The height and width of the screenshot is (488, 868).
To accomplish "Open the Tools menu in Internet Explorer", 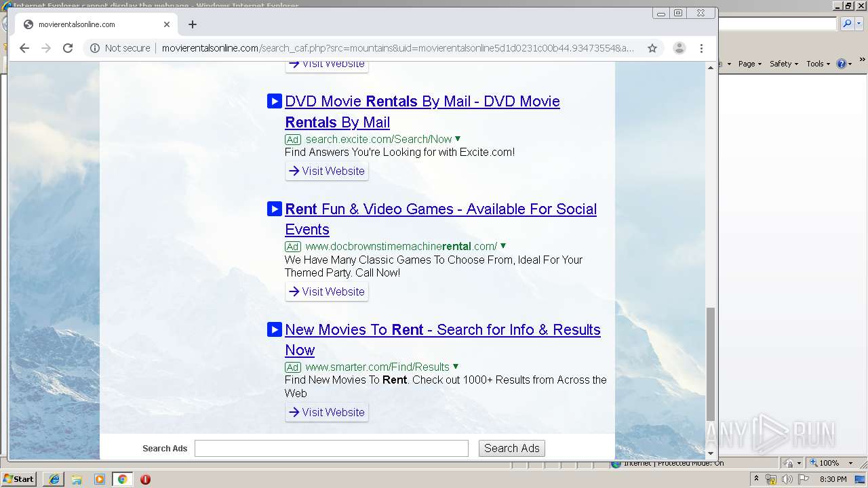I will (x=818, y=64).
